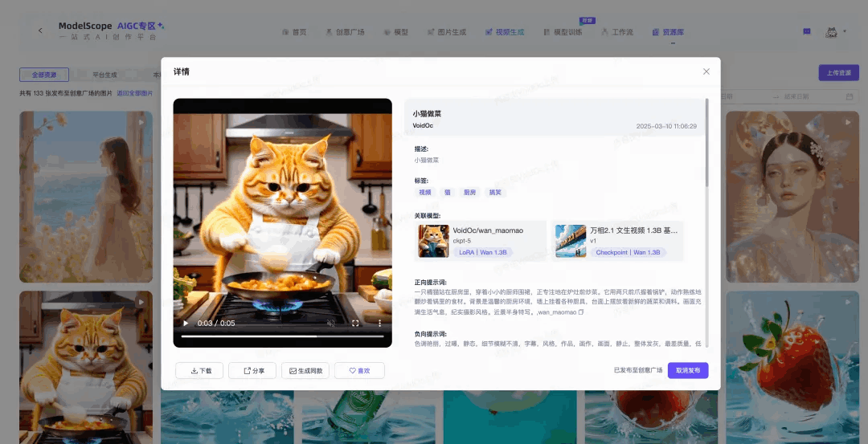
Task: Close the 详情 dialog with the X icon
Action: pos(706,71)
